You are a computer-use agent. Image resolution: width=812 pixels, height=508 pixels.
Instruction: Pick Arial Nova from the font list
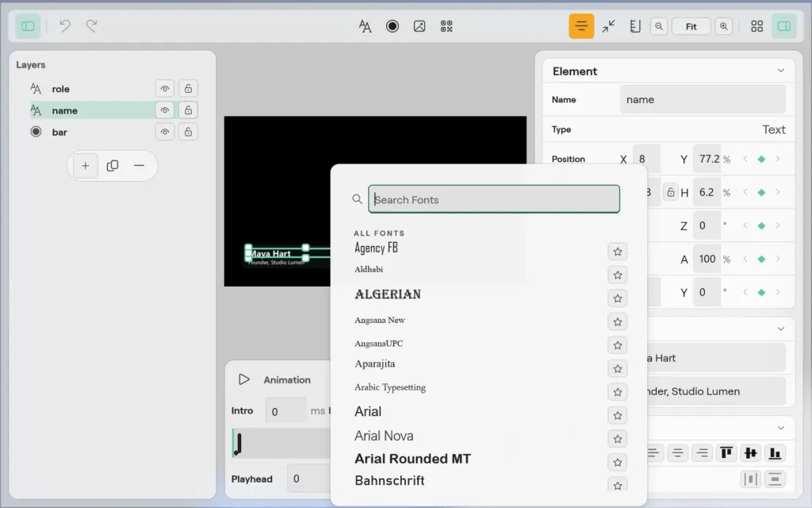[x=384, y=436]
